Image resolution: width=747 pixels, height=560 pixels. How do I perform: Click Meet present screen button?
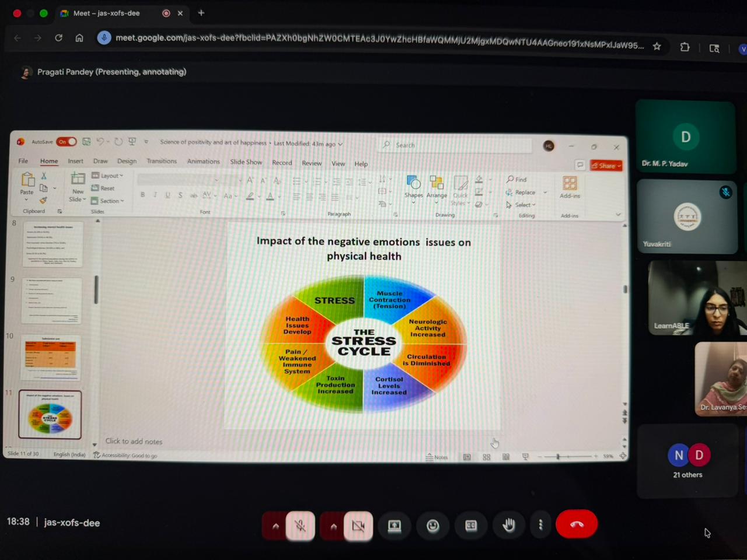pos(395,526)
